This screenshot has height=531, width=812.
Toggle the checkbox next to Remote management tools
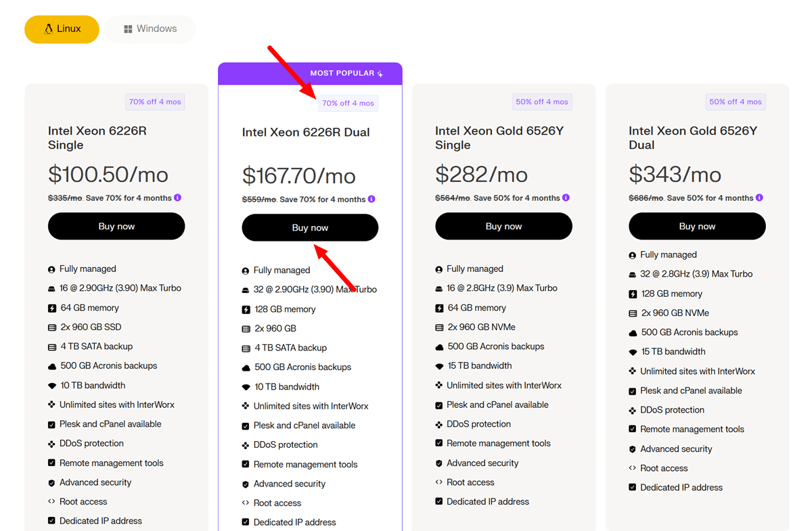(x=245, y=464)
